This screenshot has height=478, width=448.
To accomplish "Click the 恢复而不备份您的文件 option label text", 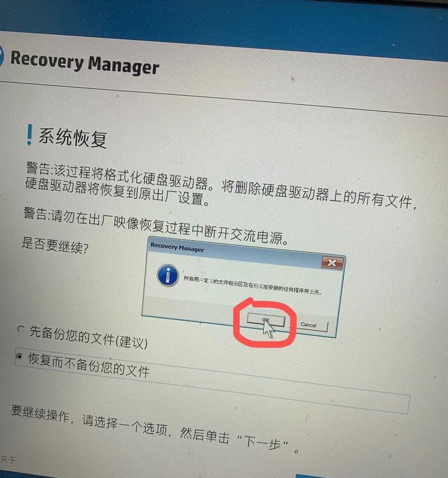I will pyautogui.click(x=89, y=365).
